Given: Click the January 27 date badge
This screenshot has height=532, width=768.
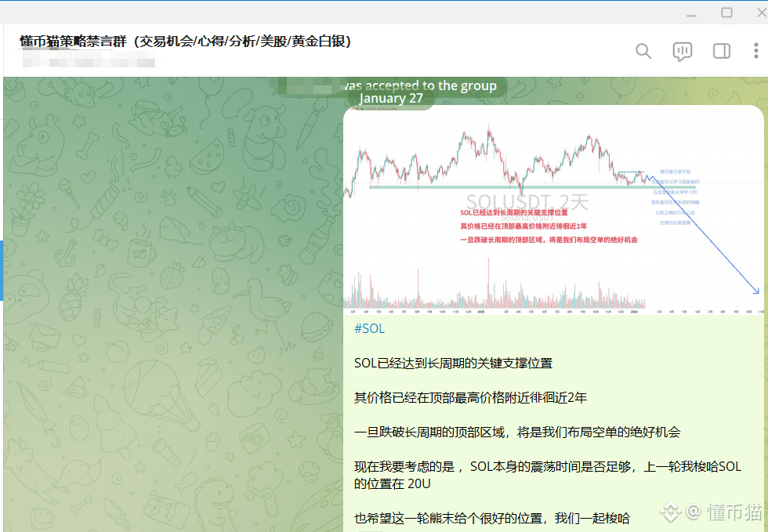Looking at the screenshot, I should pos(390,98).
